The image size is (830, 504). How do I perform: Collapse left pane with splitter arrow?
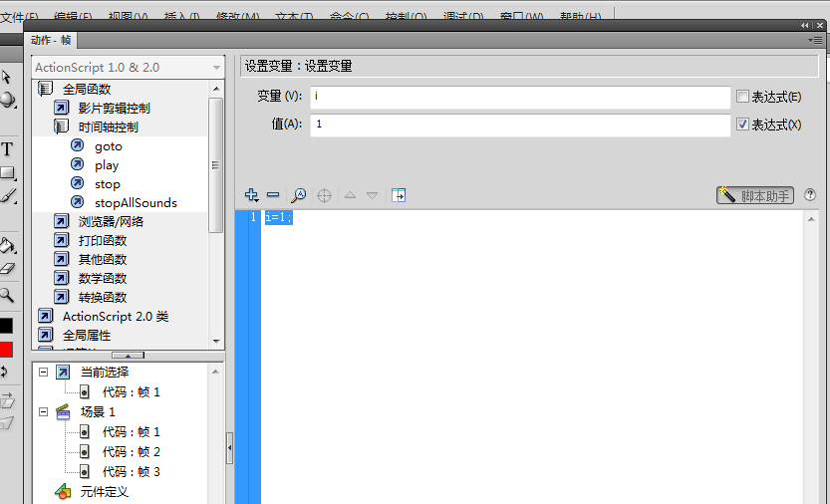[x=230, y=448]
